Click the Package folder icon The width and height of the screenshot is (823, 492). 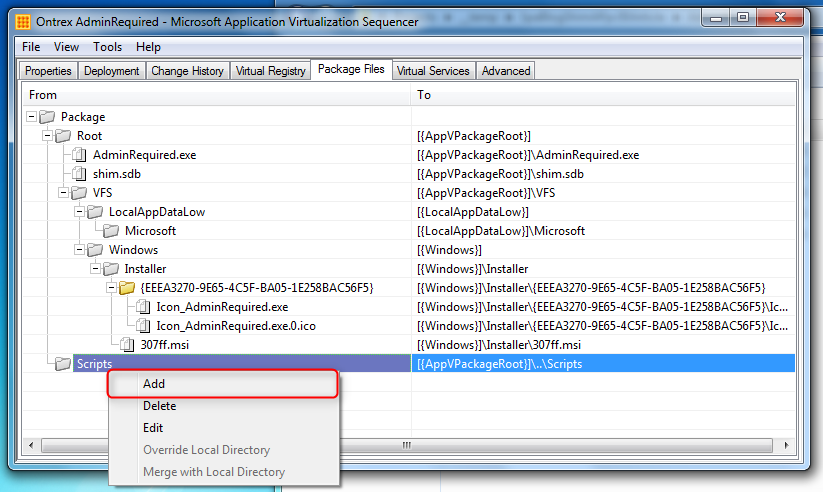tap(47, 117)
